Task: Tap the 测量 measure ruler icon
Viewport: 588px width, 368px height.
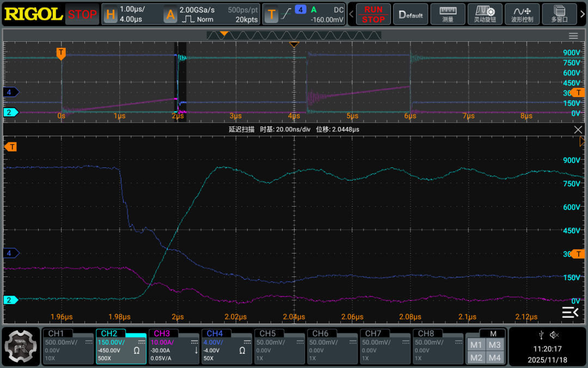Action: tap(448, 14)
